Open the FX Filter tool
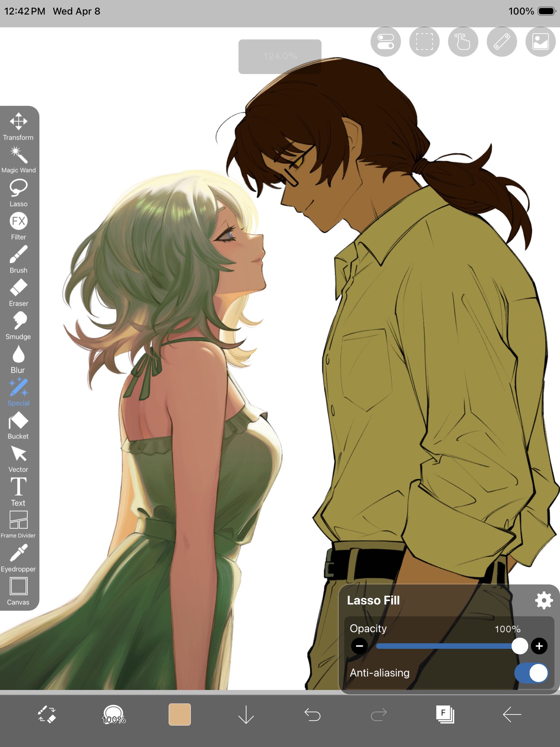Image resolution: width=560 pixels, height=747 pixels. (x=18, y=226)
